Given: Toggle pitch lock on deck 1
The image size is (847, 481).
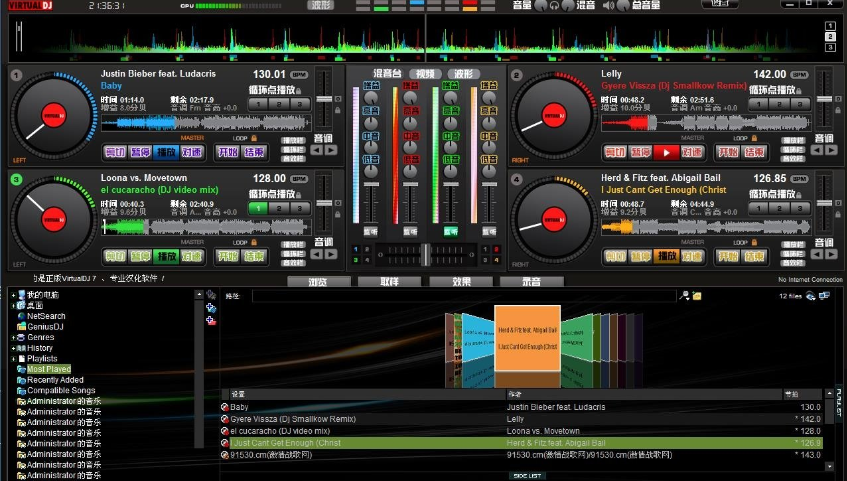Looking at the screenshot, I should coord(338,110).
